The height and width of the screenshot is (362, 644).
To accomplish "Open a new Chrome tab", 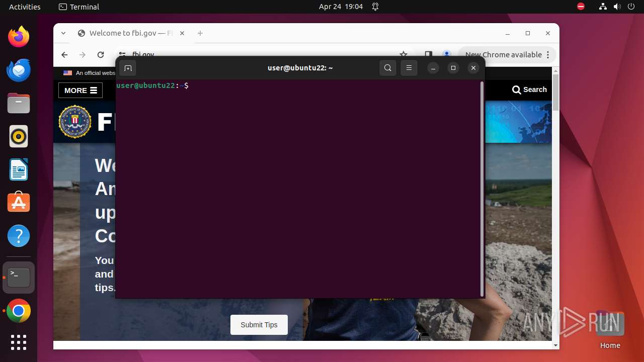I will (x=200, y=33).
